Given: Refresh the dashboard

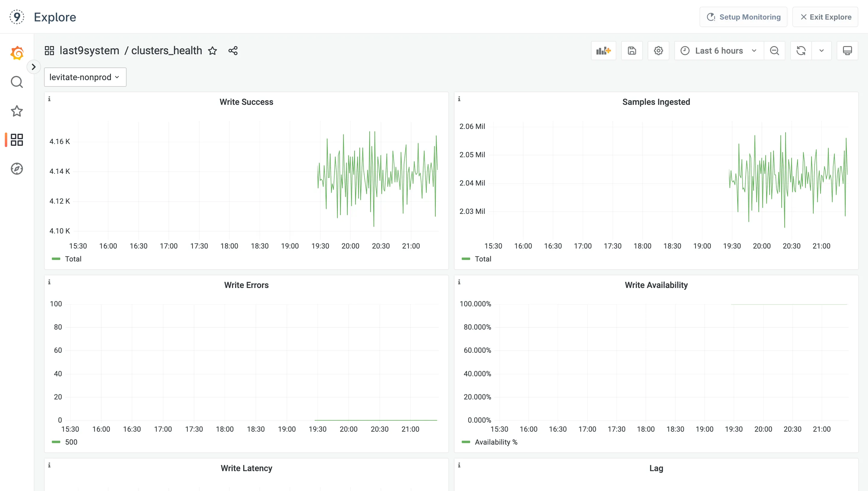Looking at the screenshot, I should point(801,51).
